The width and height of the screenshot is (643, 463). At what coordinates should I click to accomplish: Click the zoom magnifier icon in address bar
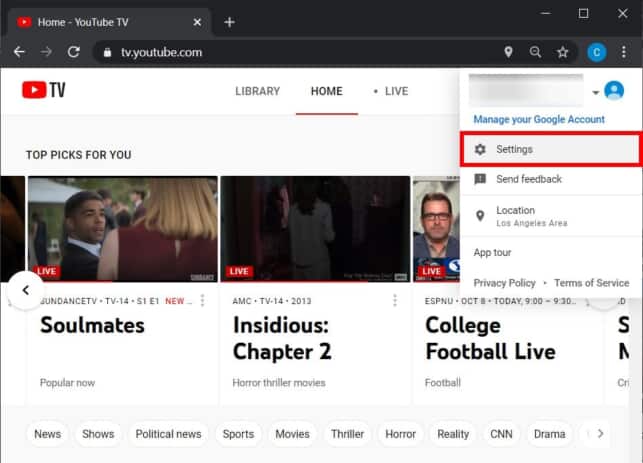pyautogui.click(x=535, y=52)
